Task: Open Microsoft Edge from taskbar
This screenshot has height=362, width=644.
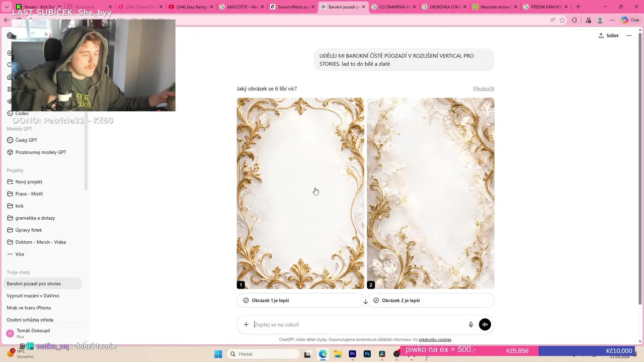Action: pyautogui.click(x=323, y=354)
